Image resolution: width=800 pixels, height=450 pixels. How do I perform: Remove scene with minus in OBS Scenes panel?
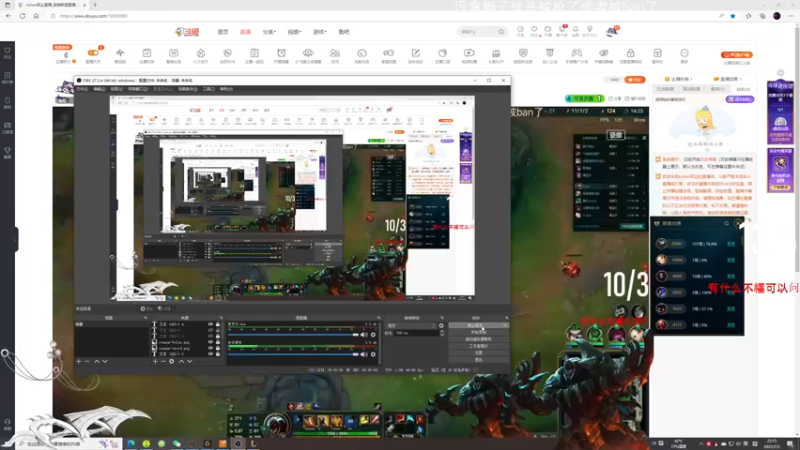87,361
